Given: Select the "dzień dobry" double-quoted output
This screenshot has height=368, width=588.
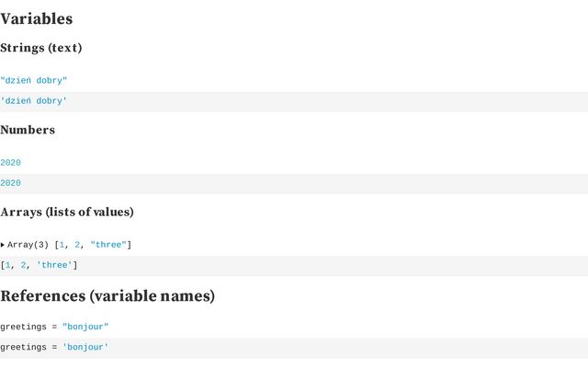Looking at the screenshot, I should click(34, 81).
